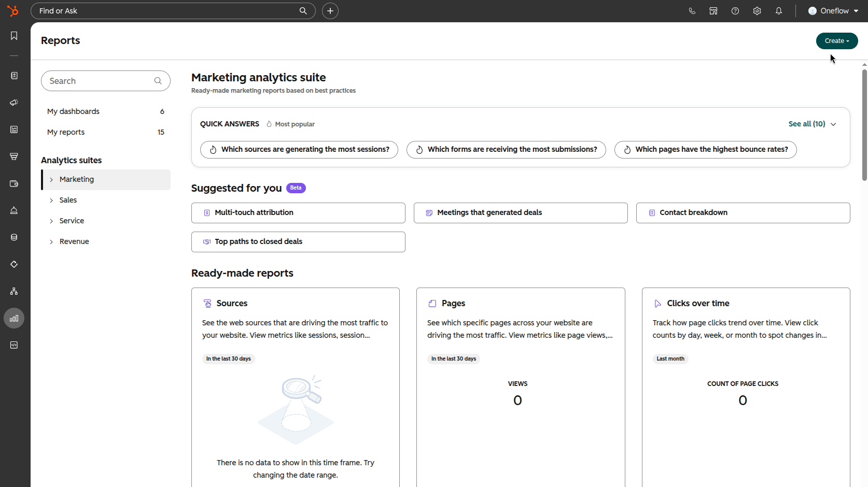Click the Pages report card icon
Screen dimensions: 868x487
432,304
